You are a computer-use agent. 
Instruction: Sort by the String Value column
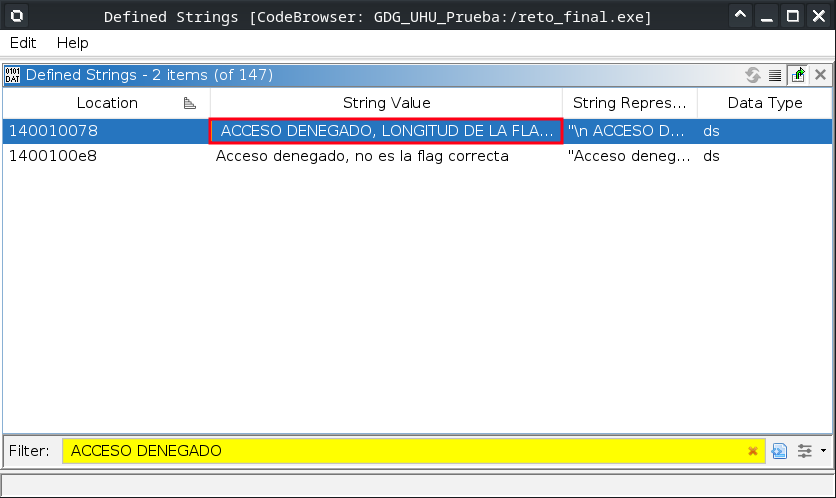click(x=386, y=103)
